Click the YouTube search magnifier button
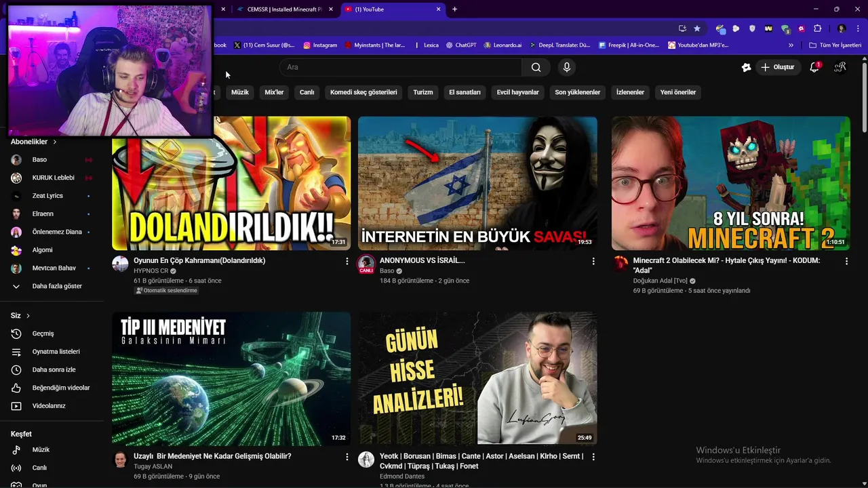The width and height of the screenshot is (868, 488). (x=536, y=67)
